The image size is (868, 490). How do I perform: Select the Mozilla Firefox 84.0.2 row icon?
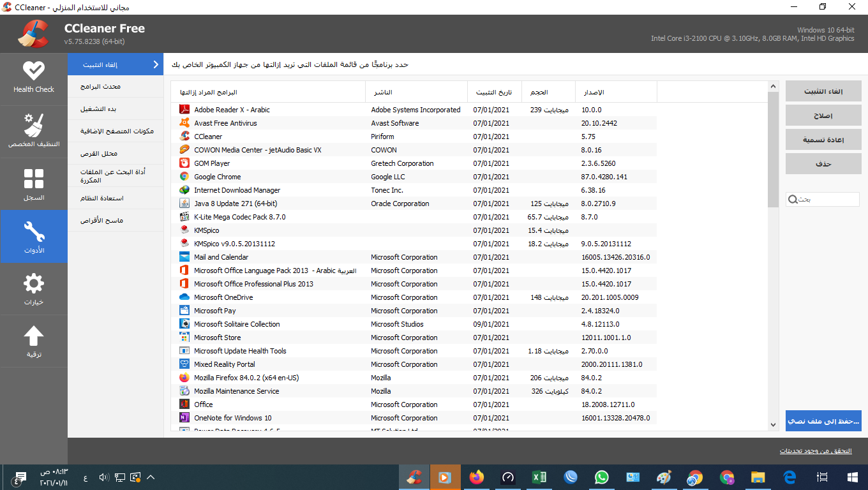pyautogui.click(x=184, y=378)
